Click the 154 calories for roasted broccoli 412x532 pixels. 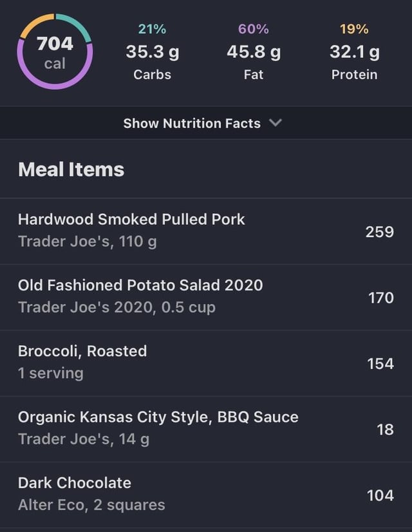(x=380, y=364)
